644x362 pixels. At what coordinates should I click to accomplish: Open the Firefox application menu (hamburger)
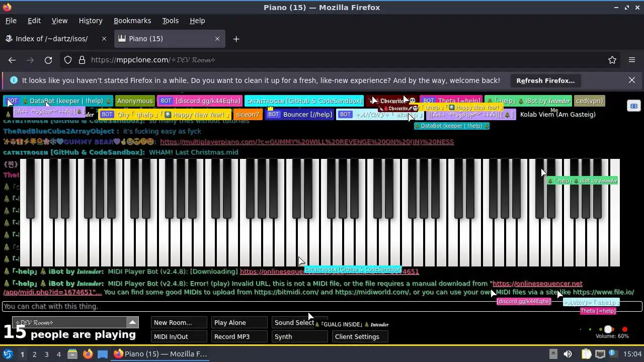[x=632, y=60]
